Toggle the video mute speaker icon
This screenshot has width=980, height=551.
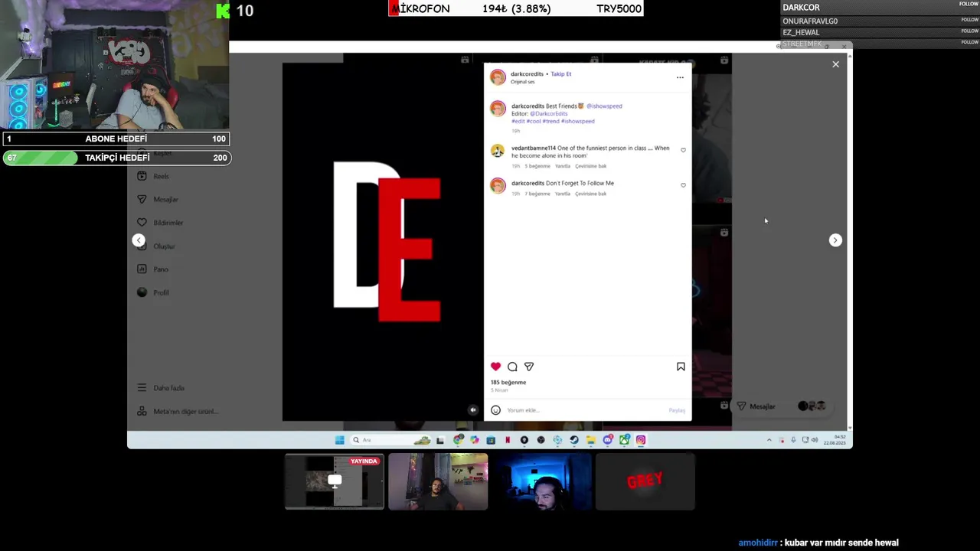pos(472,410)
